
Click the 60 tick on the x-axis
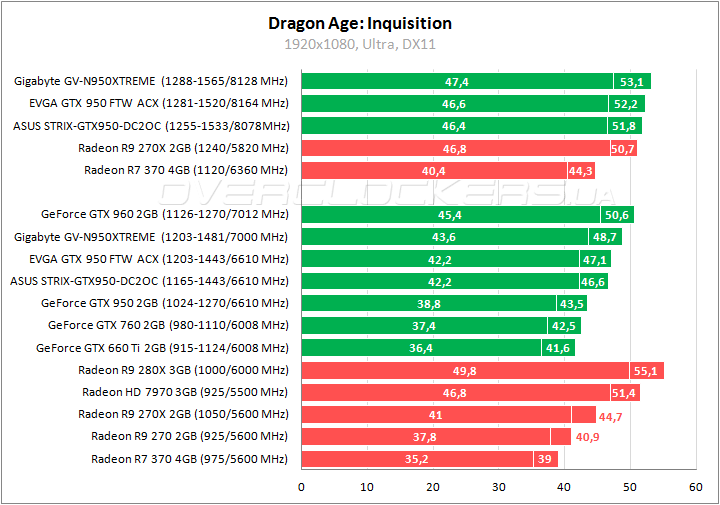pyautogui.click(x=696, y=487)
